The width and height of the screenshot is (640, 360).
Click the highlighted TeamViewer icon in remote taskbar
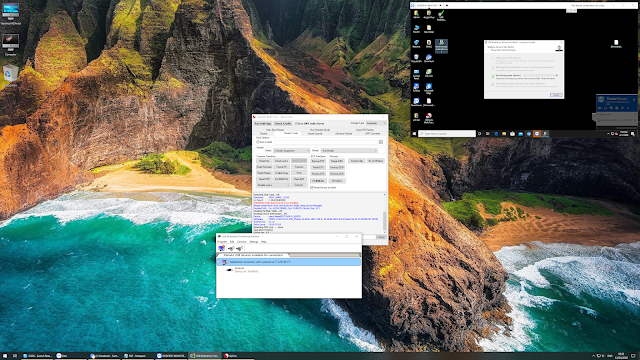[537, 133]
